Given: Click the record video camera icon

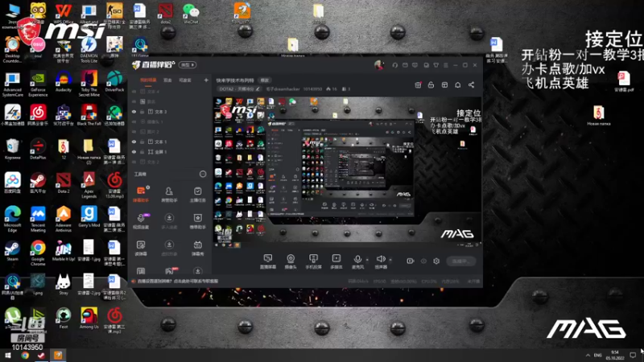Looking at the screenshot, I should tap(410, 261).
